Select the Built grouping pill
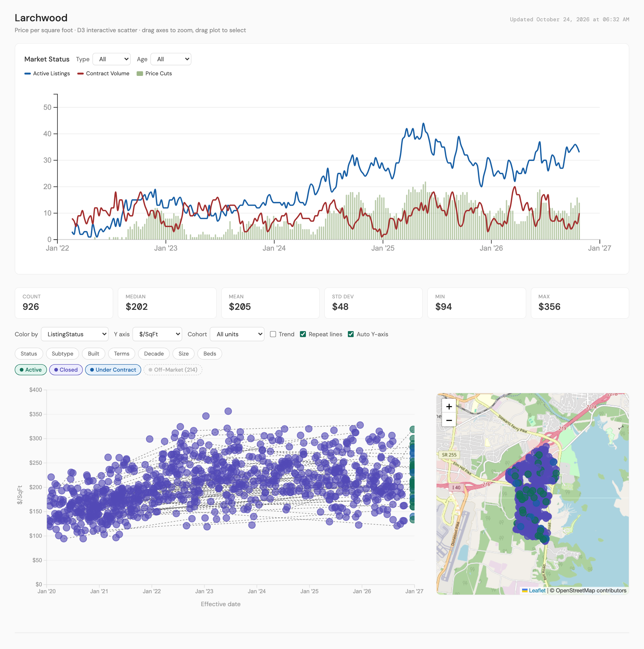Viewport: 644px width, 649px height. click(93, 354)
